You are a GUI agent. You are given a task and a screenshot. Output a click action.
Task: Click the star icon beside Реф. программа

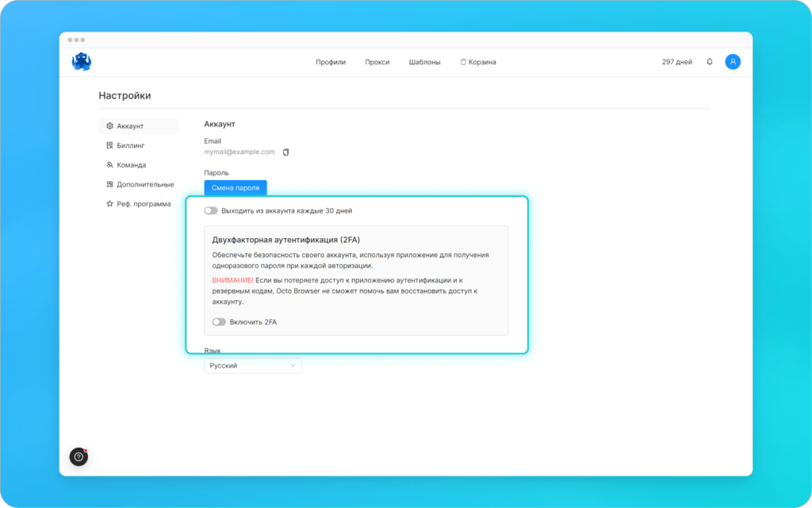pos(109,204)
